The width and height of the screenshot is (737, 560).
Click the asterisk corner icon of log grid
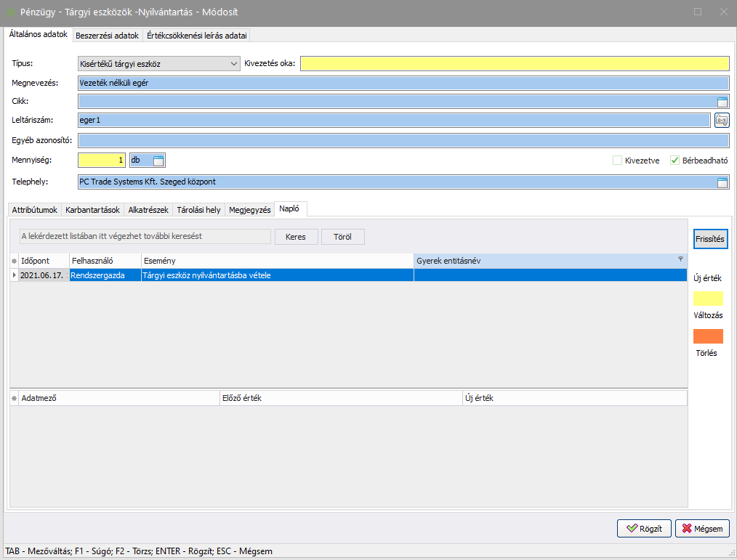pos(14,261)
